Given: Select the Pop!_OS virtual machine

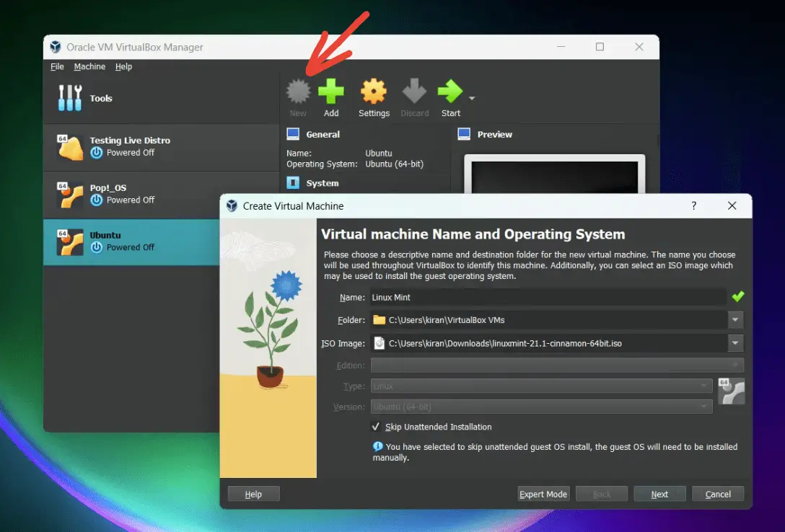Looking at the screenshot, I should [161, 195].
